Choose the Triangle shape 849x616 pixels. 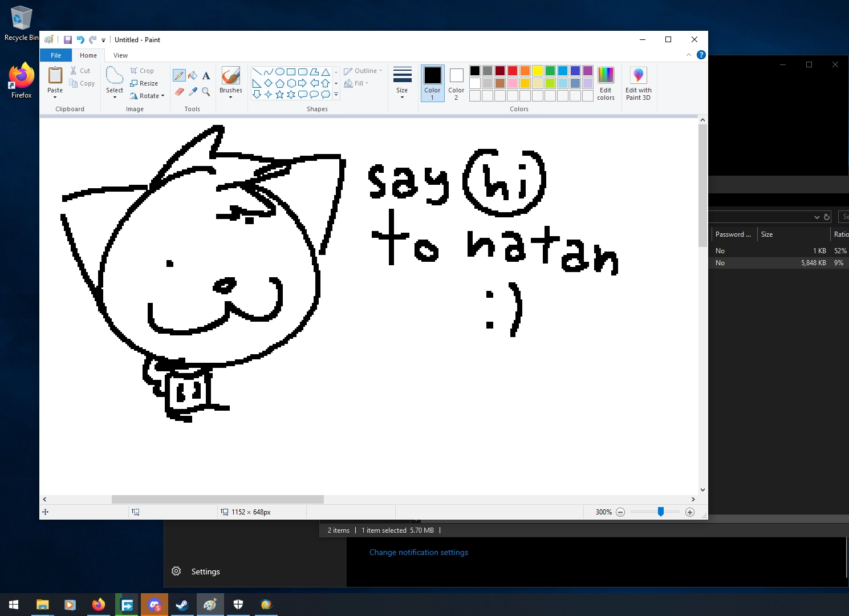point(326,72)
